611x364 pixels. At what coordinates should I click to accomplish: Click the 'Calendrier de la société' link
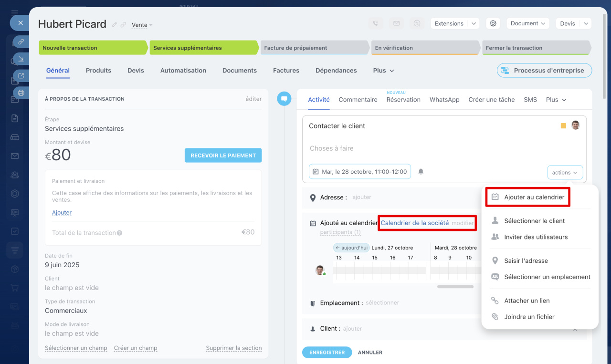(x=414, y=223)
